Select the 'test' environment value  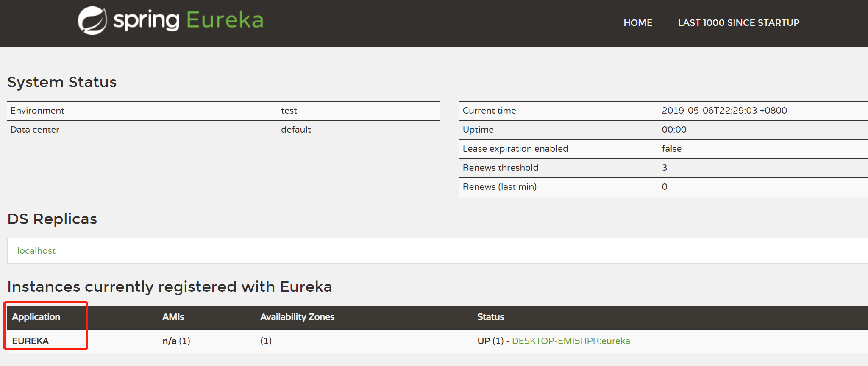[289, 111]
